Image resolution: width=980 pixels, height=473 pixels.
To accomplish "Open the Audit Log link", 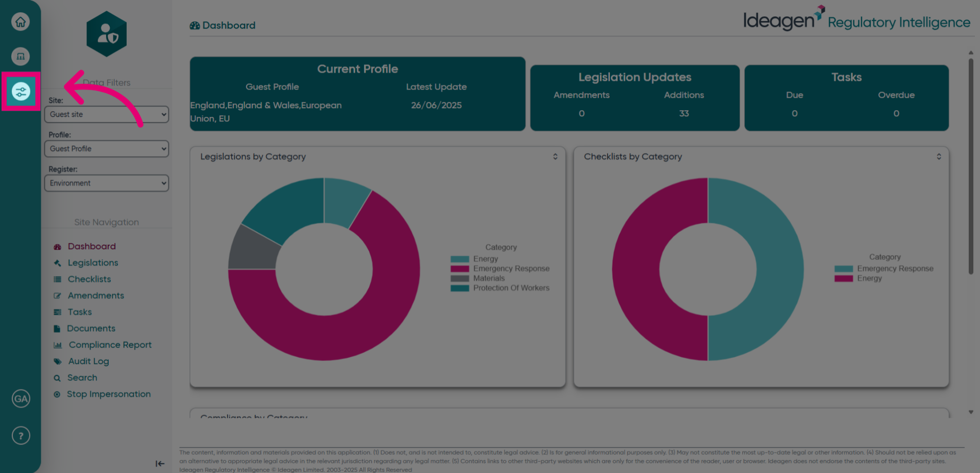I will tap(89, 361).
